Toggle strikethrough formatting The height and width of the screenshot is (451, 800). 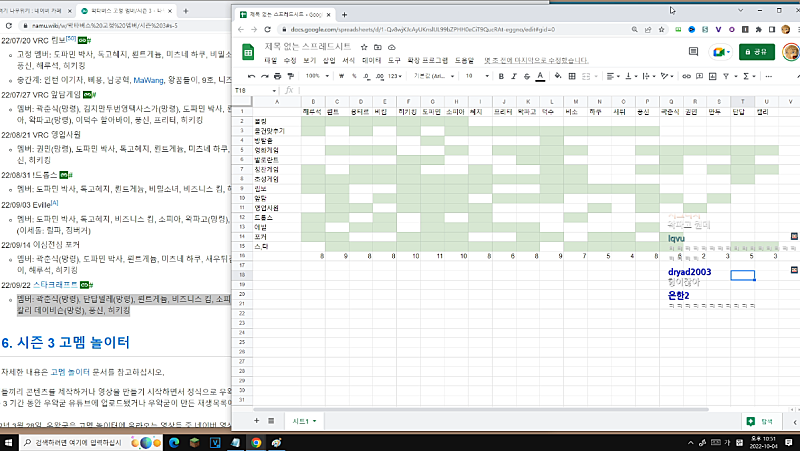(x=527, y=76)
